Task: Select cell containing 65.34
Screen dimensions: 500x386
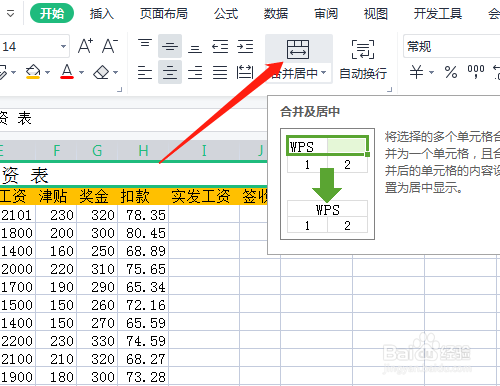Action: (x=143, y=287)
